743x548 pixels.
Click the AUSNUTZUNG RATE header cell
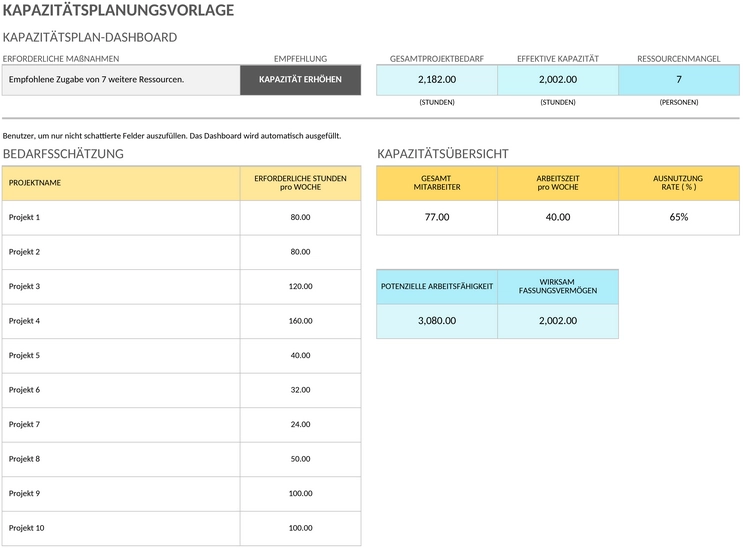click(679, 183)
